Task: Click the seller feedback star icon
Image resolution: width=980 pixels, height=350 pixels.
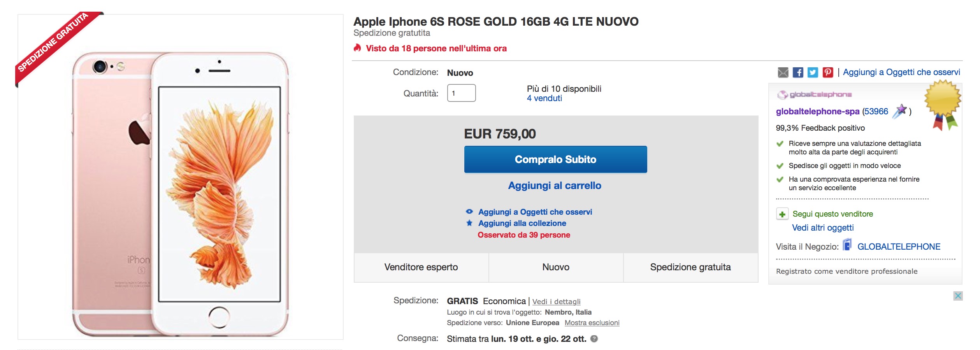Action: pos(899,111)
